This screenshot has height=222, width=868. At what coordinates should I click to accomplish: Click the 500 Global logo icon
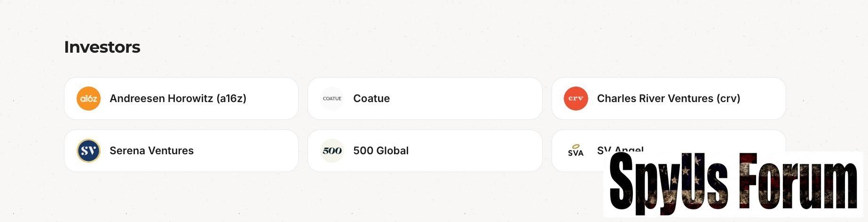pyautogui.click(x=332, y=151)
